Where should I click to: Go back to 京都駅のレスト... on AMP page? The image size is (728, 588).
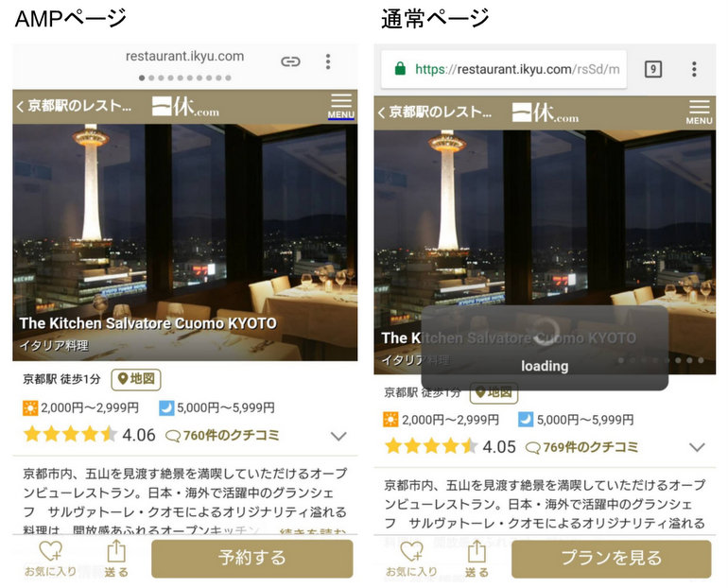tap(75, 106)
